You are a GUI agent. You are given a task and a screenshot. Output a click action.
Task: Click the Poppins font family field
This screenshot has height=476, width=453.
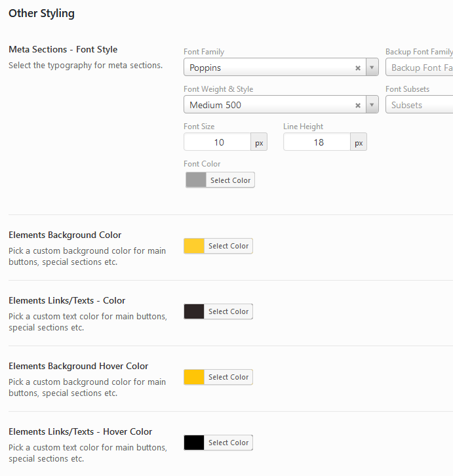(269, 68)
